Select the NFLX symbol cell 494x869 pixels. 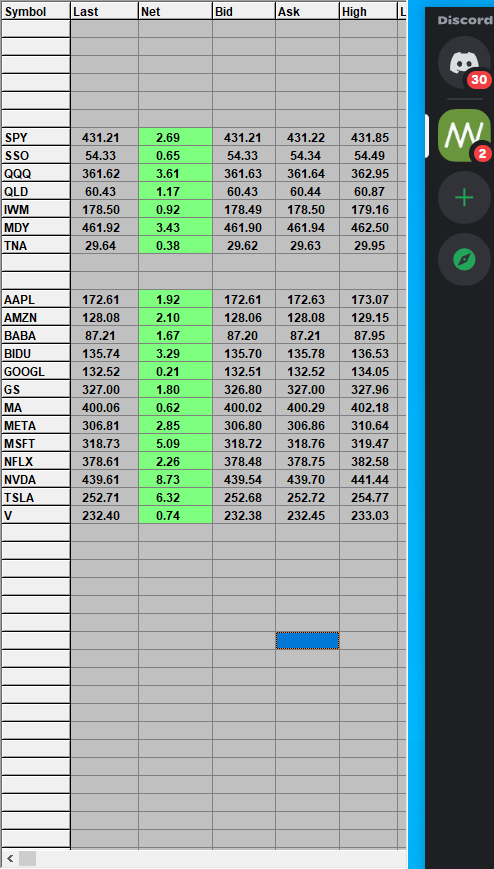36,462
